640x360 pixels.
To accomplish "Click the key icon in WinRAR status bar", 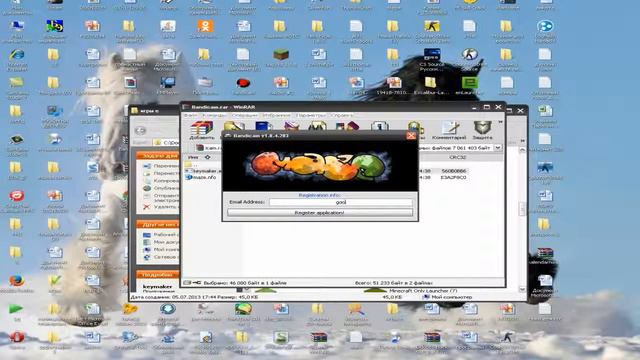I will point(197,282).
